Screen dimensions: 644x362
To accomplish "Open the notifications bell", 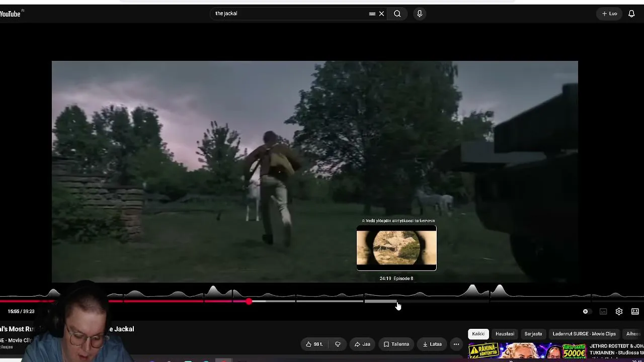I will 631,14.
